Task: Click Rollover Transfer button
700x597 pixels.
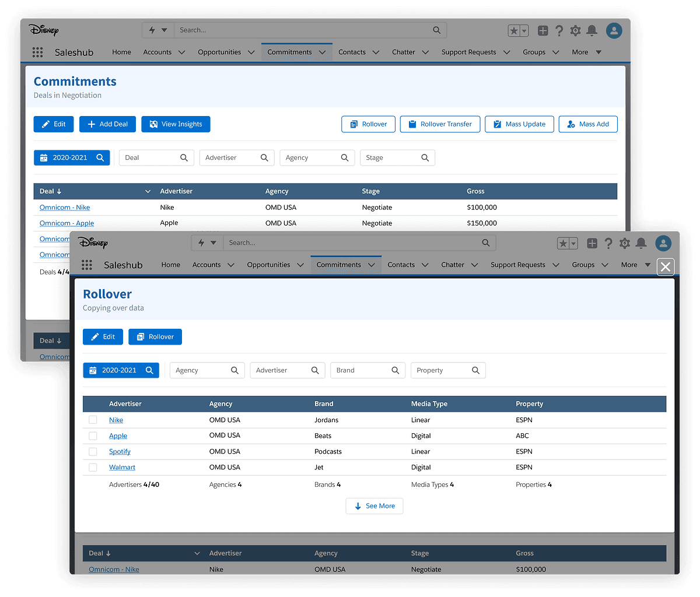Action: pyautogui.click(x=440, y=124)
